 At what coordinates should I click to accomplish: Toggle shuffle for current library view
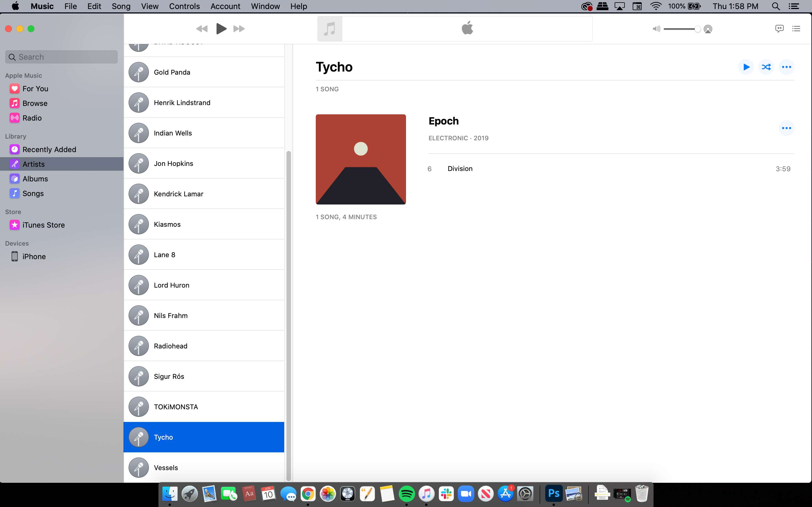pos(766,66)
